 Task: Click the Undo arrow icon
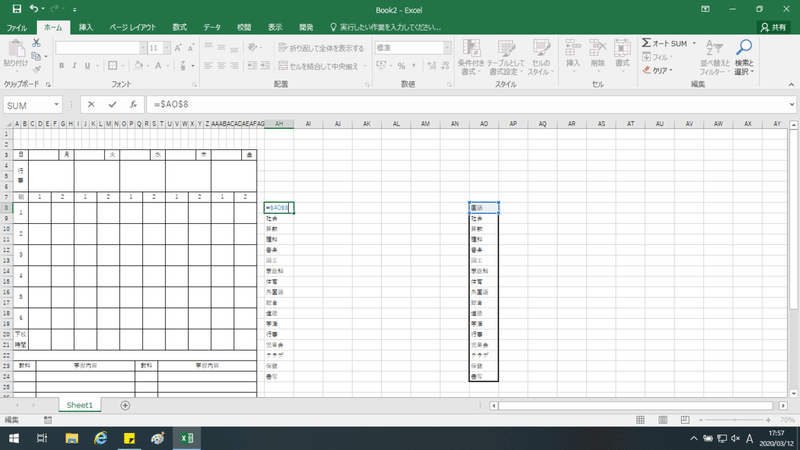[34, 9]
